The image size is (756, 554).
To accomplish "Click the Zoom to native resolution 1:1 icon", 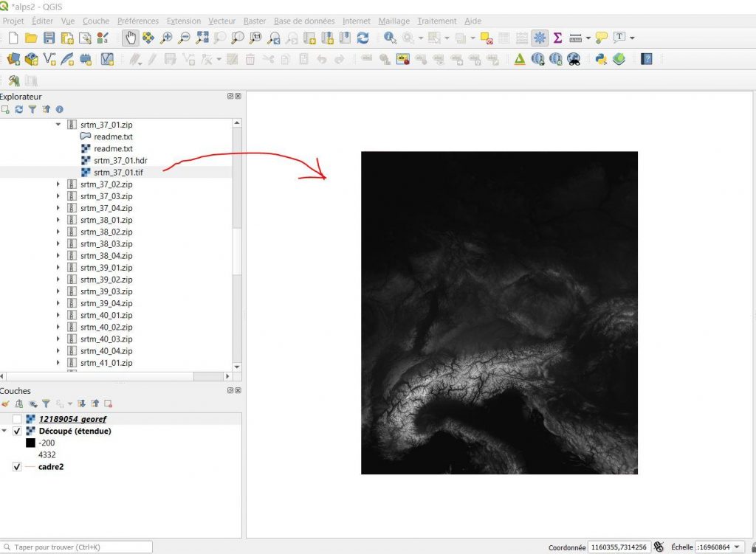I will point(255,38).
